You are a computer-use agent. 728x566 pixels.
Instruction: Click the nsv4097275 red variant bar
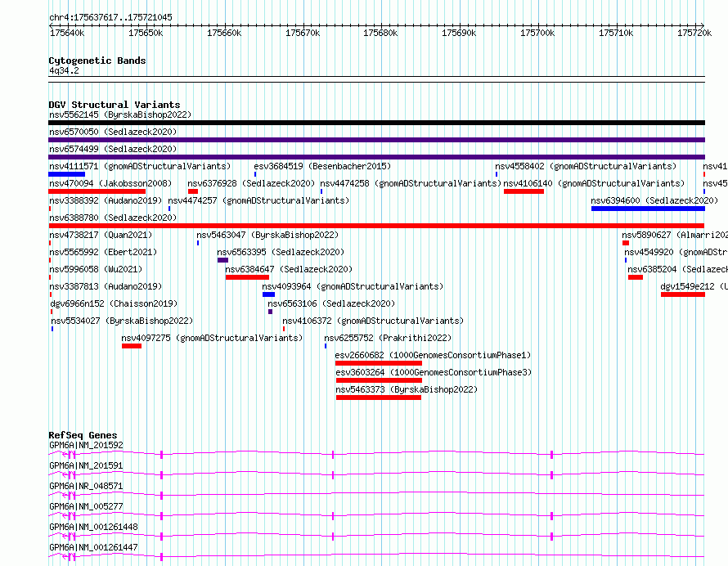(x=132, y=346)
